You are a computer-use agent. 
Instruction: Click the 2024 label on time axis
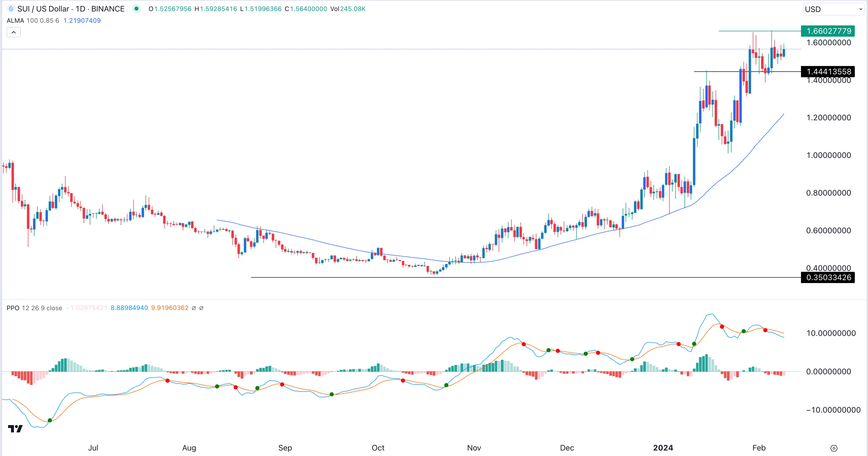pyautogui.click(x=663, y=448)
